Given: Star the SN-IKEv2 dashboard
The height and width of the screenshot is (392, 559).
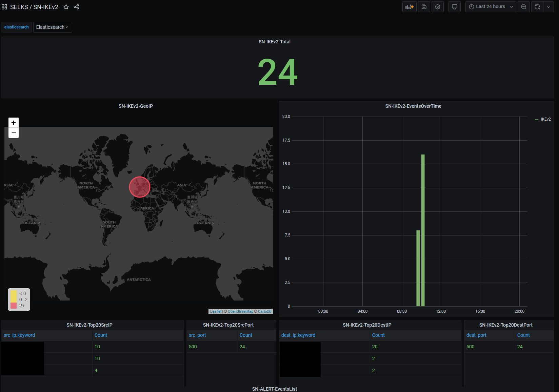Looking at the screenshot, I should click(66, 7).
